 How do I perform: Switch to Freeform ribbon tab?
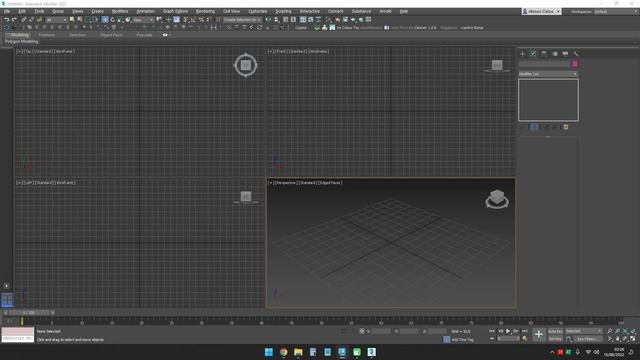(47, 35)
